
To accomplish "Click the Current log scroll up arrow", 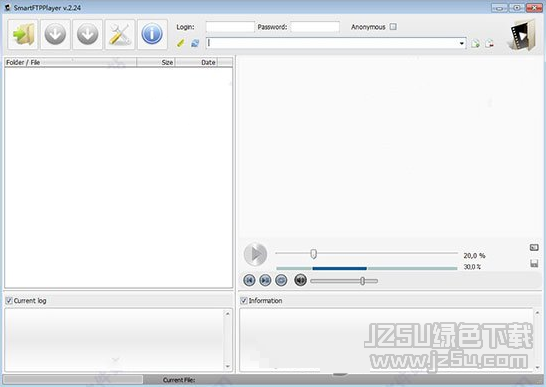I will coord(228,314).
